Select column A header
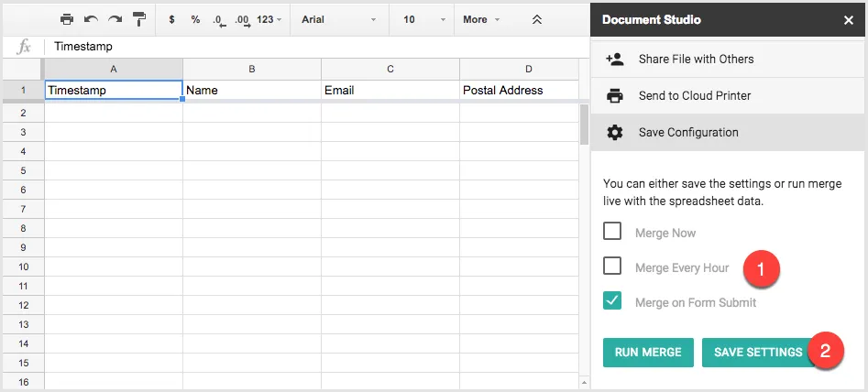868x392 pixels. [x=114, y=69]
